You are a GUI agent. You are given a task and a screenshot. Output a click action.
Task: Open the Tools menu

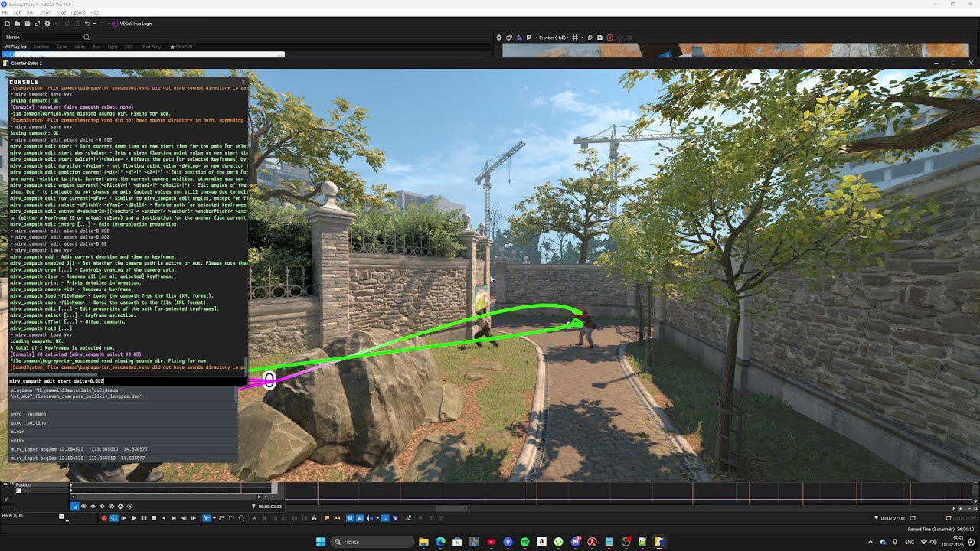click(x=60, y=13)
